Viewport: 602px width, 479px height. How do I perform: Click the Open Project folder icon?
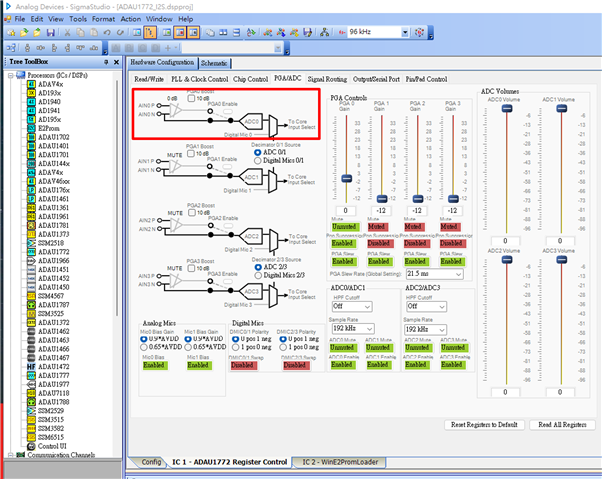pyautogui.click(x=24, y=33)
